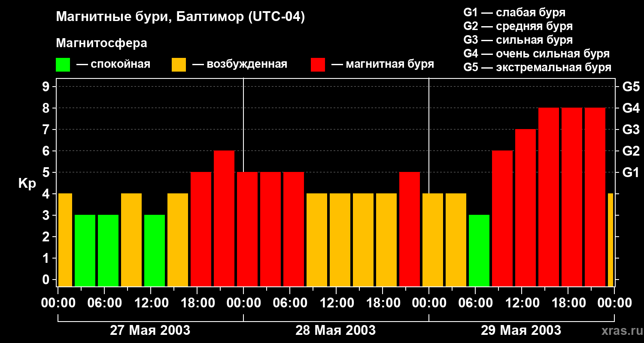Image resolution: width=644 pixels, height=343 pixels.
Task: Click the 'G4 — очень сильная буря' legend text
Action: [x=537, y=54]
